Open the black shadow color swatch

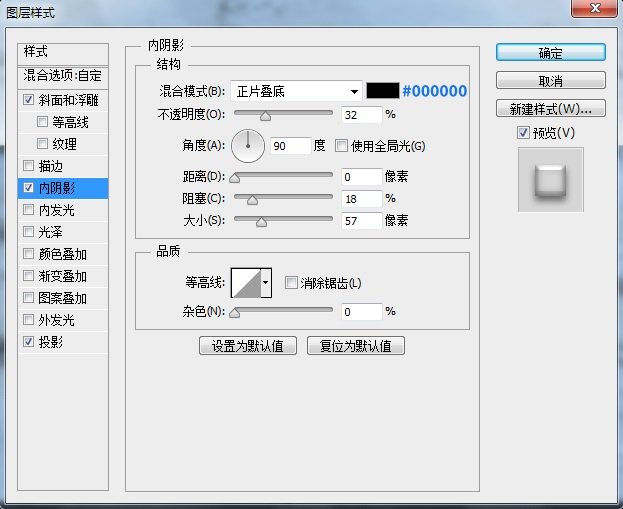click(x=383, y=91)
